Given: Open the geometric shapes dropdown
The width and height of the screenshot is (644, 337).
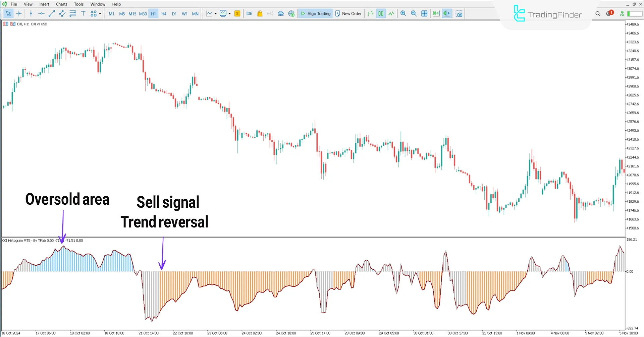Looking at the screenshot, I should (94, 13).
